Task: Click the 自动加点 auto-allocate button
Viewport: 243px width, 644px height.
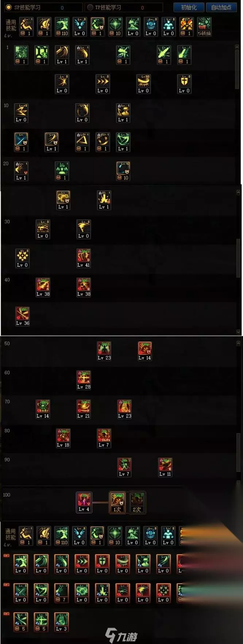Action: 221,7
